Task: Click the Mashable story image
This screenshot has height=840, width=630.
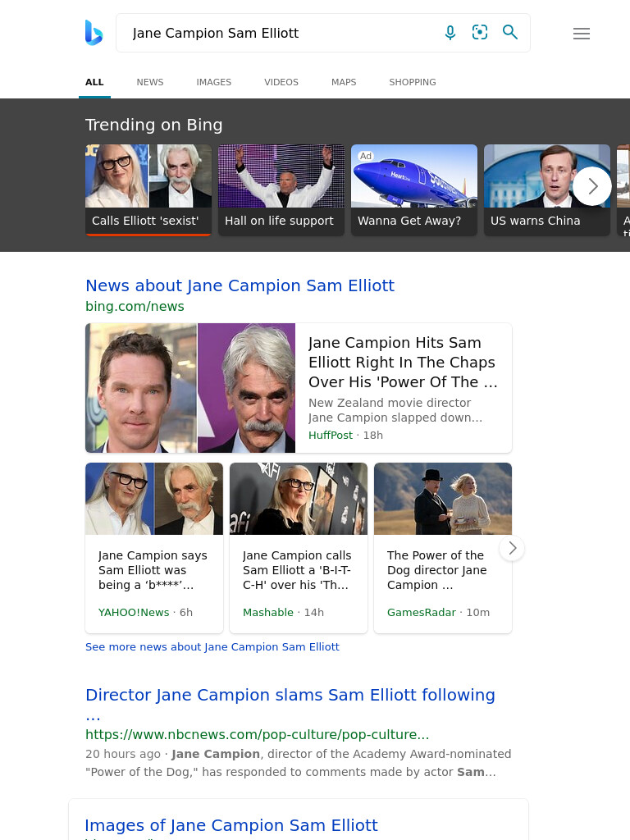Action: [299, 499]
